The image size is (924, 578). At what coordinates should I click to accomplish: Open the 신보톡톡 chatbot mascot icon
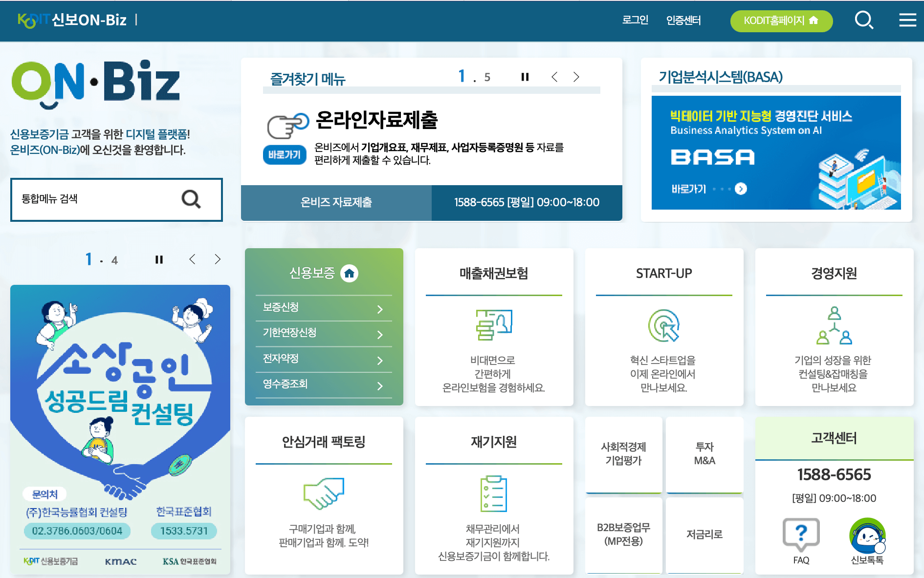point(867,535)
